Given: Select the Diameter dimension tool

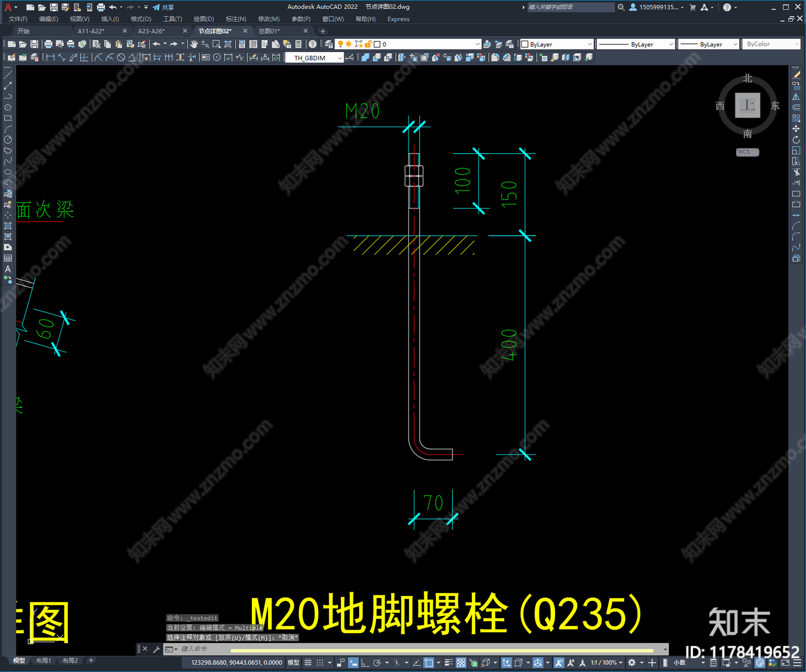Looking at the screenshot, I should 121,57.
